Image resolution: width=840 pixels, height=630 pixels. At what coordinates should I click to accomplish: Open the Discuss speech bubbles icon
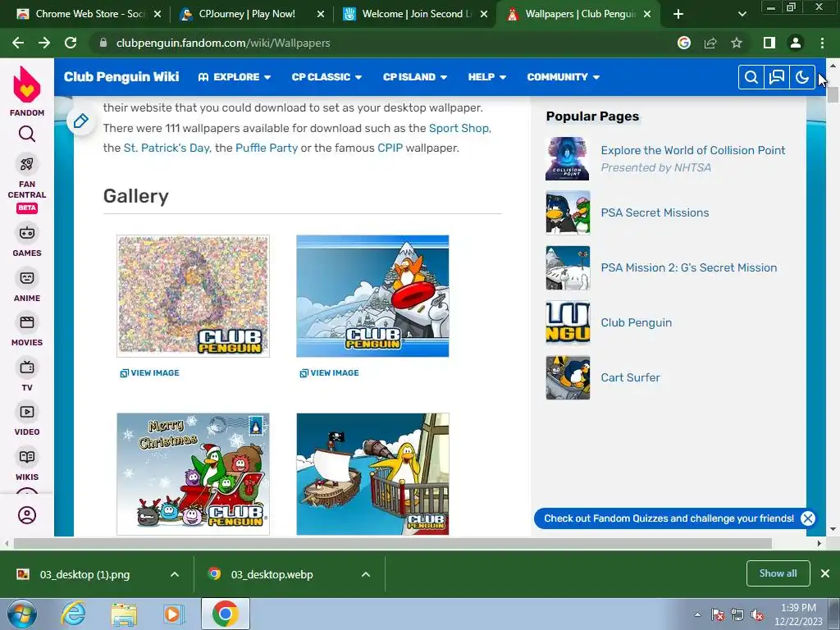click(x=777, y=77)
